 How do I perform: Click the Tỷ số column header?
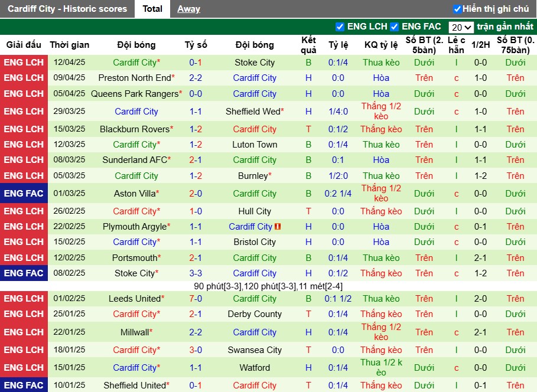pos(196,45)
